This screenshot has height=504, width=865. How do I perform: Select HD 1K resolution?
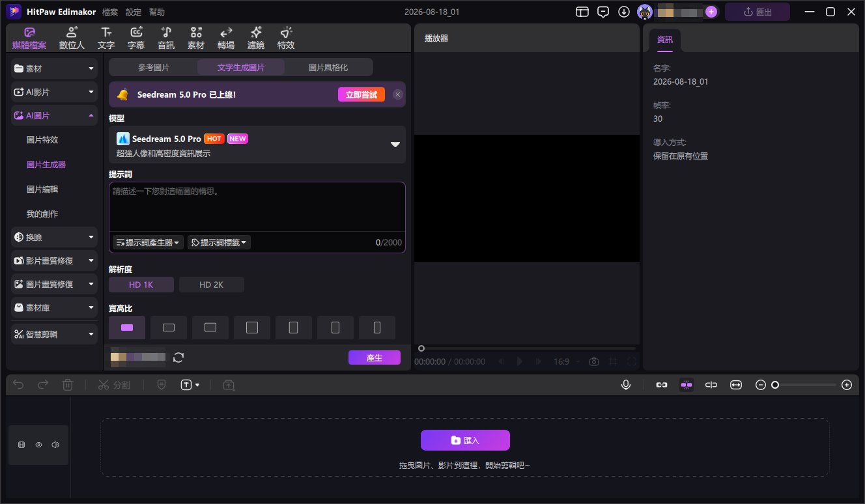click(141, 285)
